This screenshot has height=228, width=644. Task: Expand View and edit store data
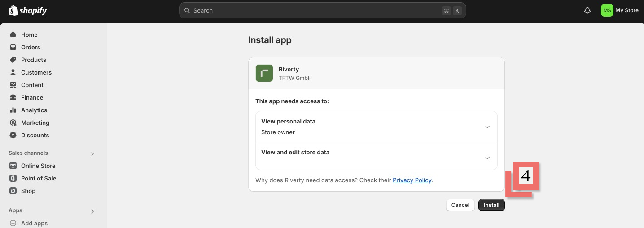click(487, 158)
